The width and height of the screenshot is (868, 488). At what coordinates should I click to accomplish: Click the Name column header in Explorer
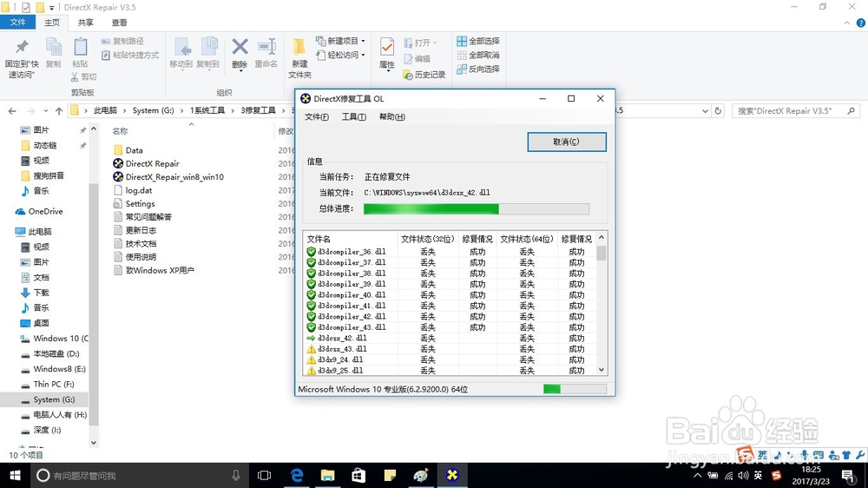(x=120, y=131)
